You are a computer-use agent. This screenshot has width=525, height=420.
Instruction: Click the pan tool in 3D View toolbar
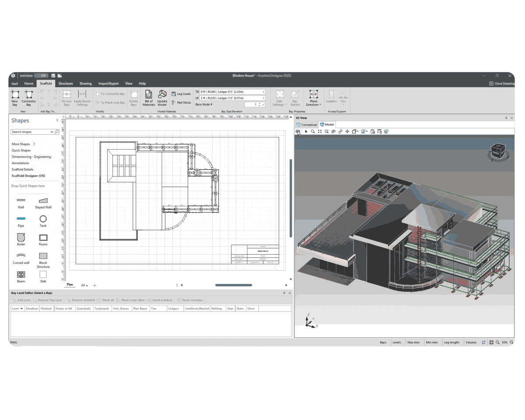click(347, 131)
